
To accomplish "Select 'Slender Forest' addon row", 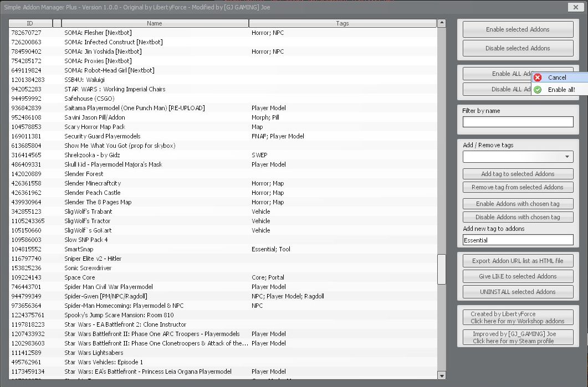I will click(223, 174).
